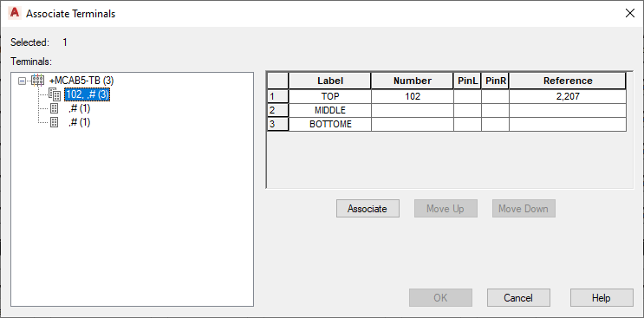Click the Number column header

tap(413, 81)
